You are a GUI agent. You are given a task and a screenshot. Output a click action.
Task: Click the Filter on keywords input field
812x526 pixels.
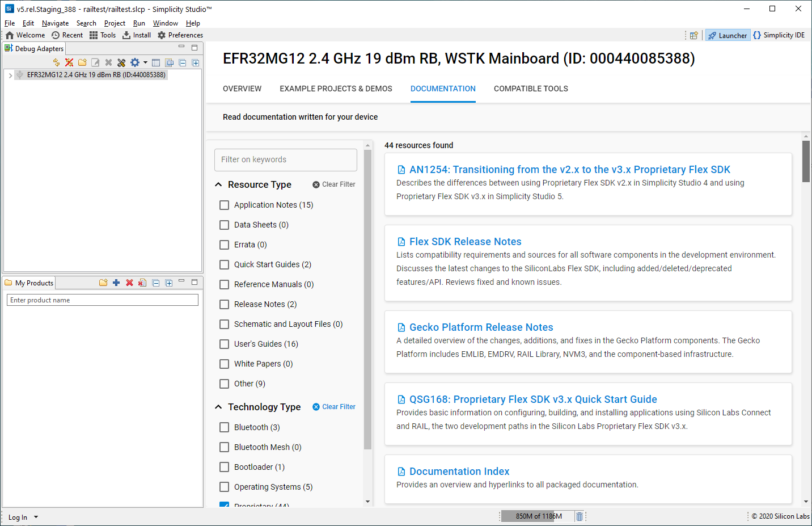(285, 160)
